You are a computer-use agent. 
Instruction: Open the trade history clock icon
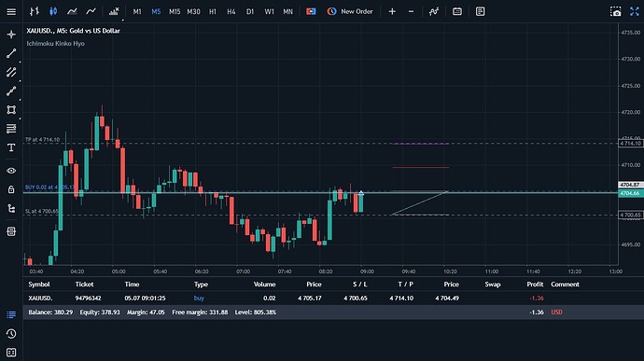tap(11, 334)
